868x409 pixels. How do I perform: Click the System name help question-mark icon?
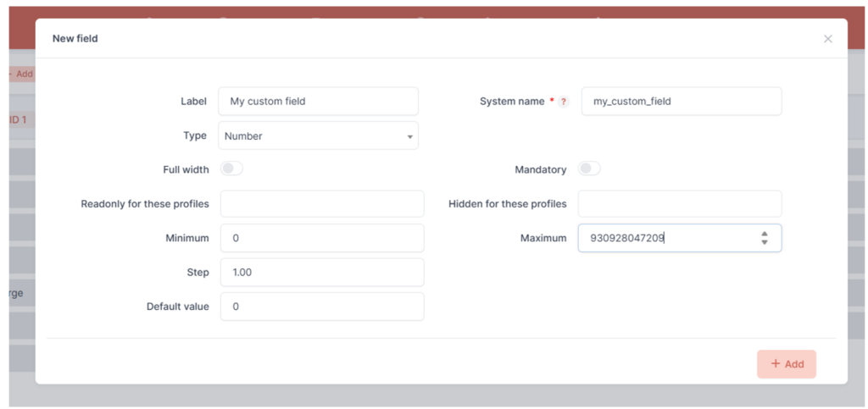point(563,102)
